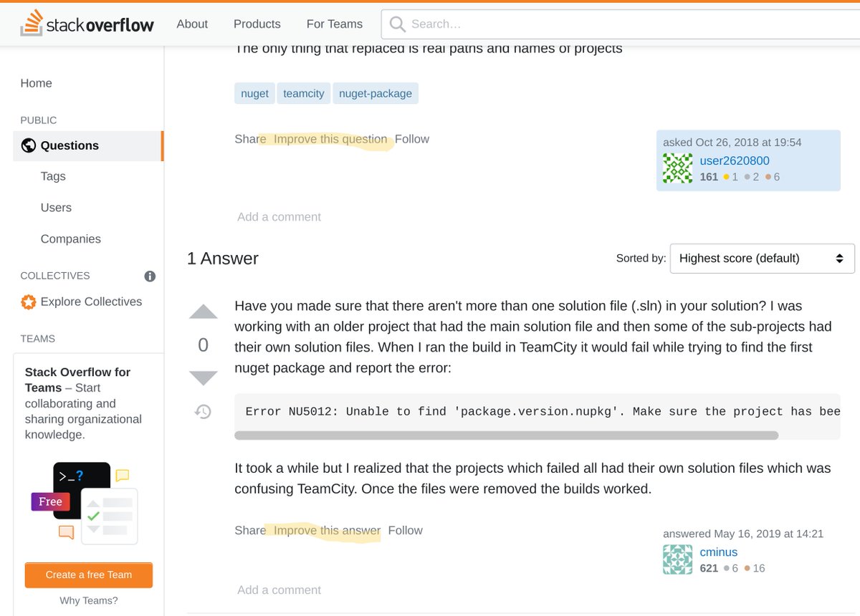Screen dimensions: 860x616
Task: Open the Sorted by Highest score dropdown
Action: click(x=762, y=259)
